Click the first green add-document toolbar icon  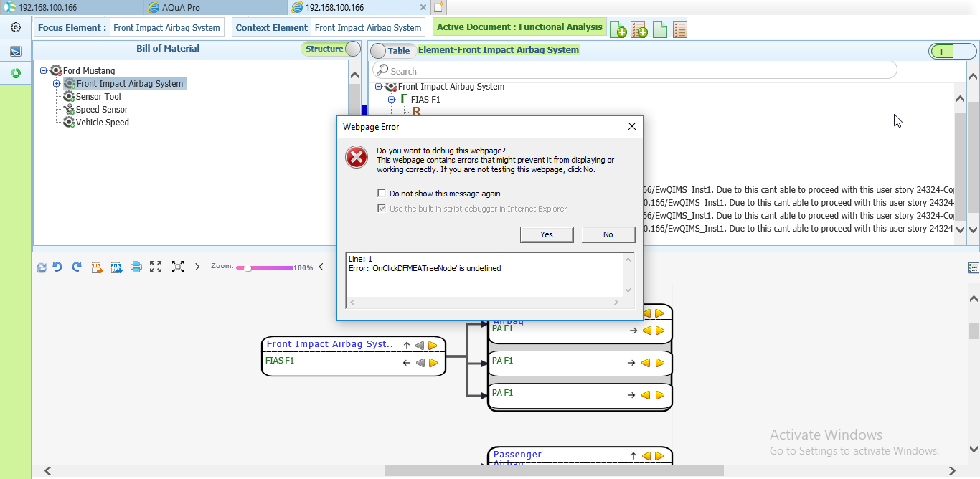click(x=618, y=29)
